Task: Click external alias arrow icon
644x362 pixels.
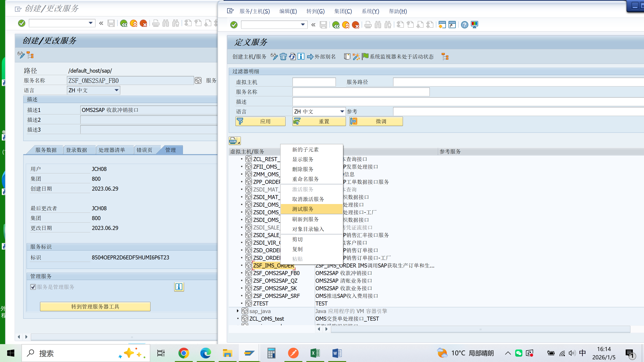Action: coord(310,57)
